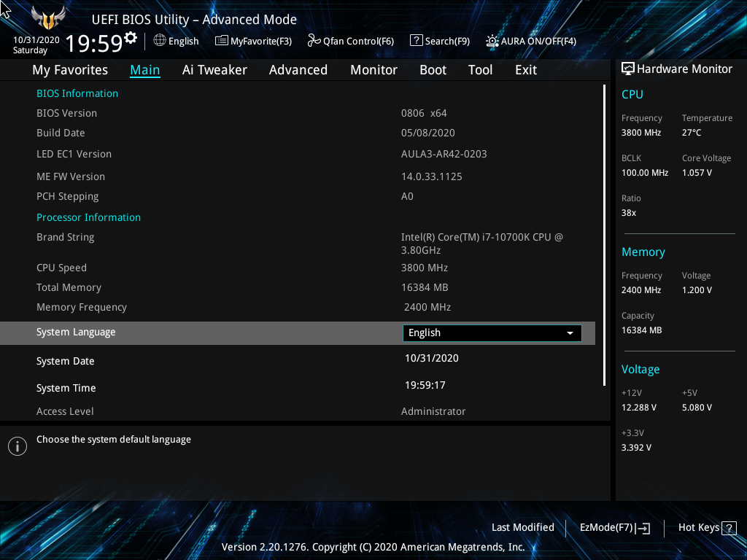Image resolution: width=747 pixels, height=560 pixels.
Task: Open the Ai Tweaker tab
Action: 214,70
